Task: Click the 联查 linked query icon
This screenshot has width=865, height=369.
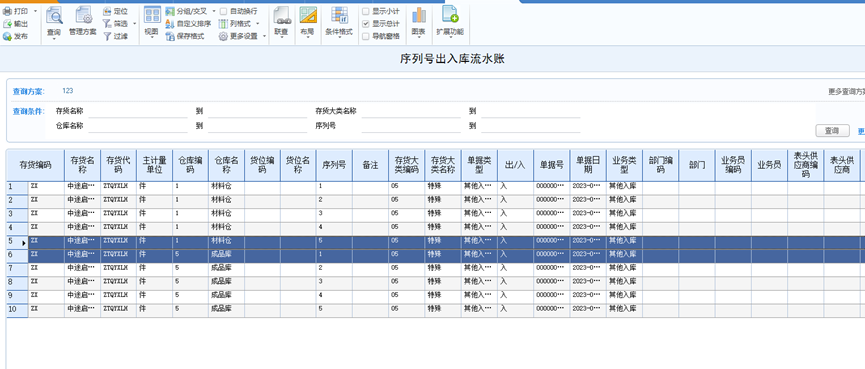Action: point(281,15)
